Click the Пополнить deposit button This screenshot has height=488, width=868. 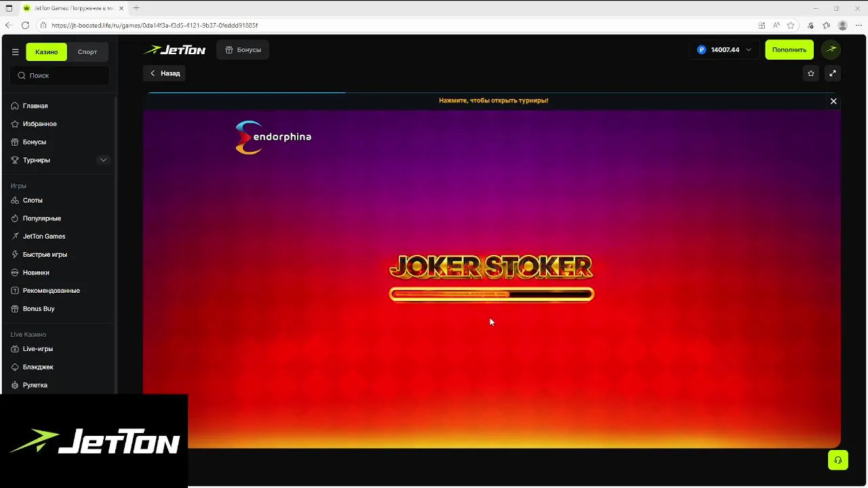tap(789, 50)
